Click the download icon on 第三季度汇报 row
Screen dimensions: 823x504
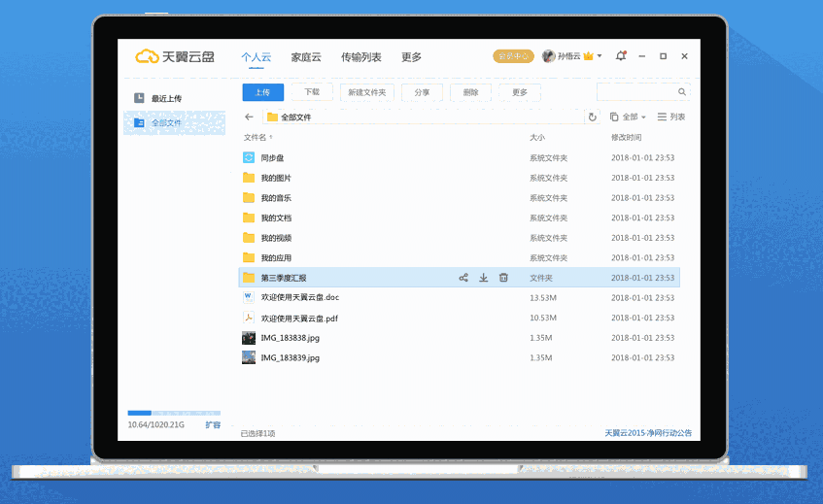point(484,278)
